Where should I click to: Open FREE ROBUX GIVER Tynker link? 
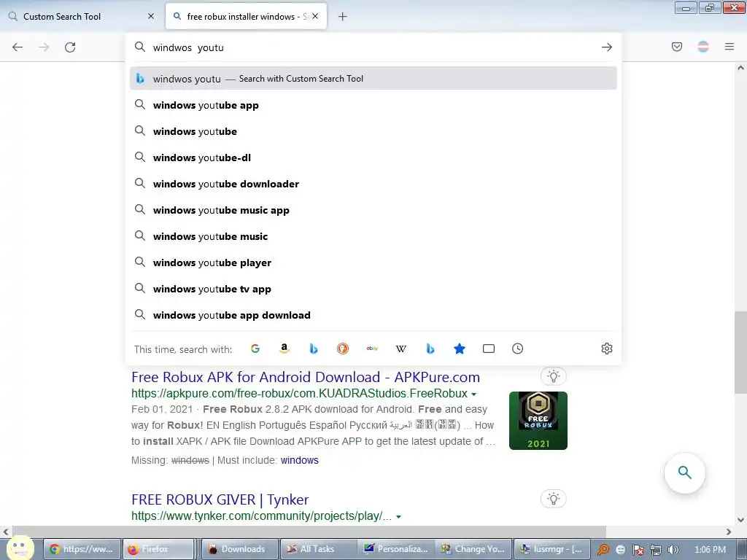point(220,499)
